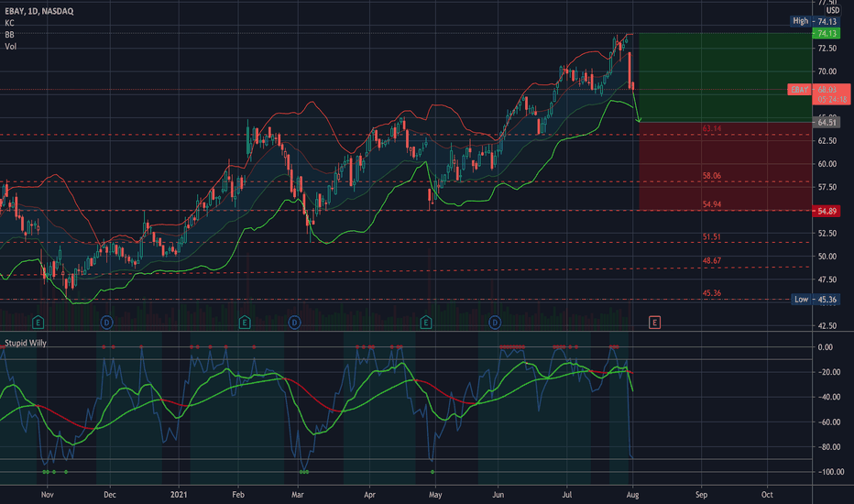The height and width of the screenshot is (504, 854).
Task: Select the Stupid Willy indicator label
Action: (x=26, y=343)
